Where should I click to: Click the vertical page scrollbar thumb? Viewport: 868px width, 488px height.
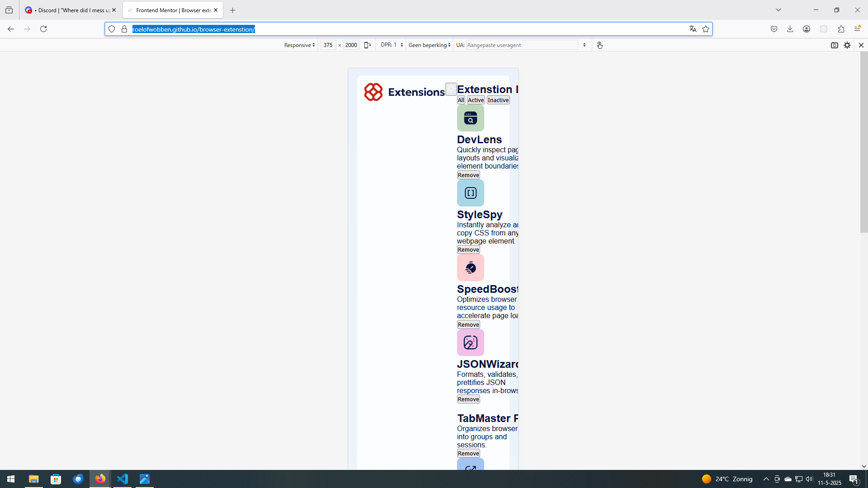pos(863,142)
